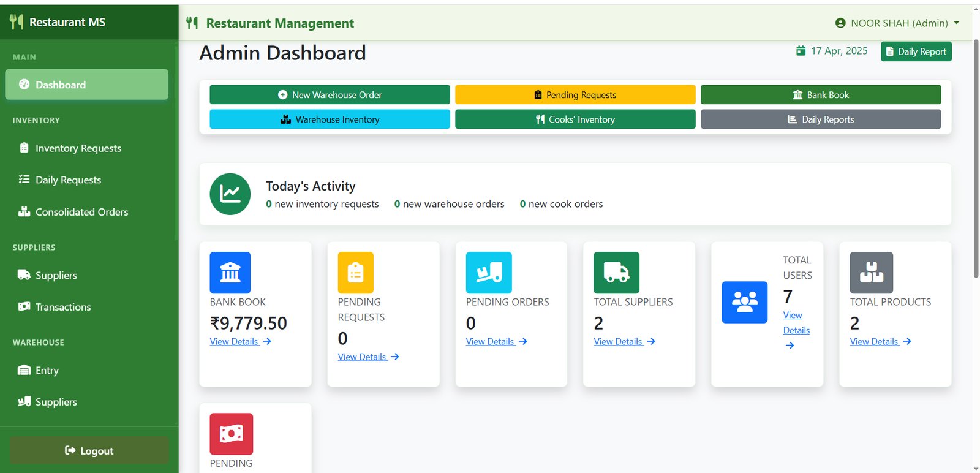Click the blue Total Users people icon

point(745,302)
